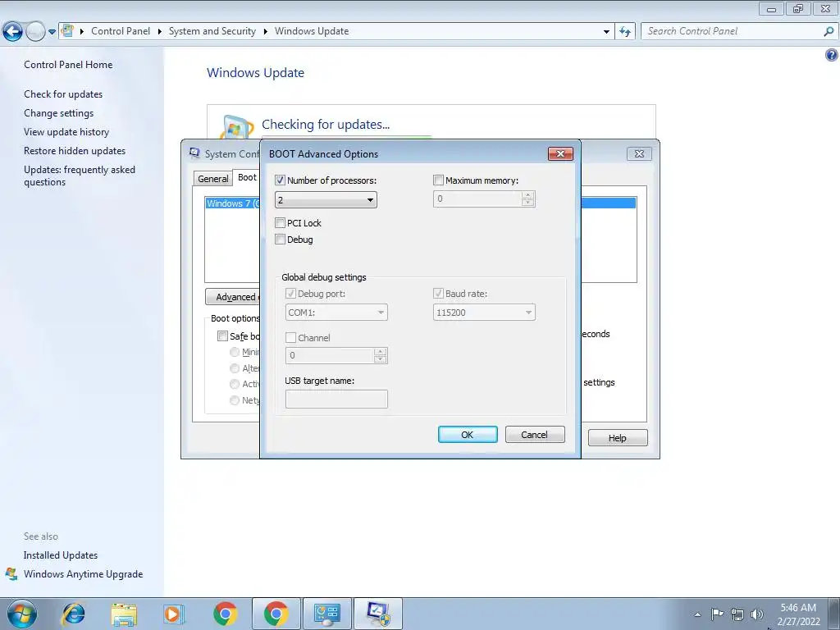Toggle Safe boot checkbox in System Configuration

point(222,336)
